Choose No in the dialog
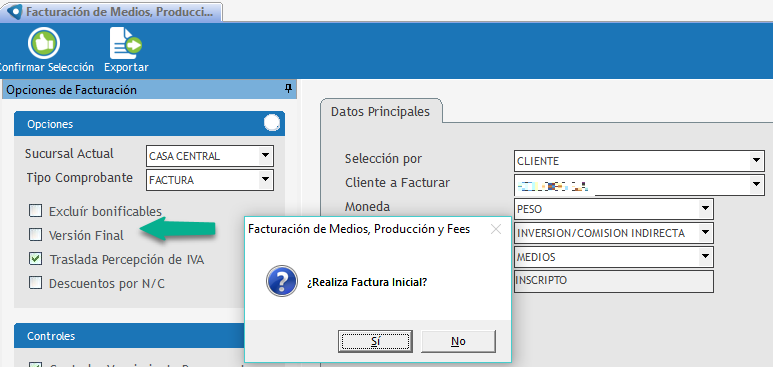 458,341
